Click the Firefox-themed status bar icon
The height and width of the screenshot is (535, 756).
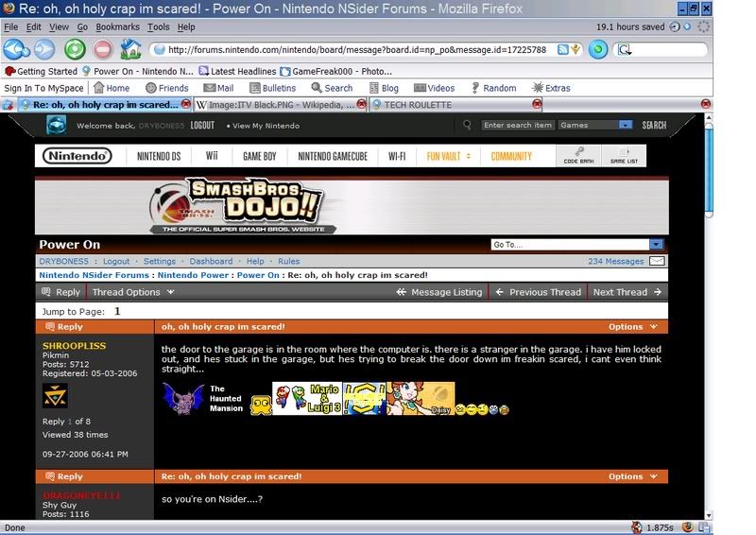[688, 527]
